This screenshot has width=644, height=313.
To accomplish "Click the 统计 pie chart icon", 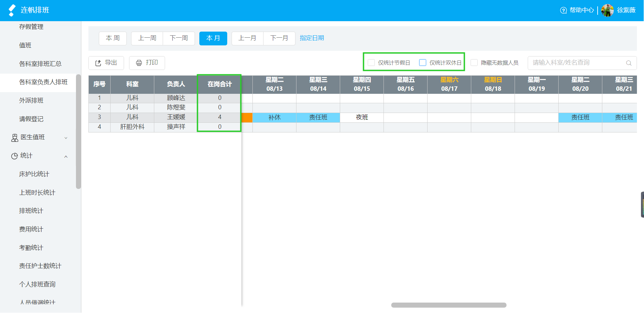I will pyautogui.click(x=14, y=156).
